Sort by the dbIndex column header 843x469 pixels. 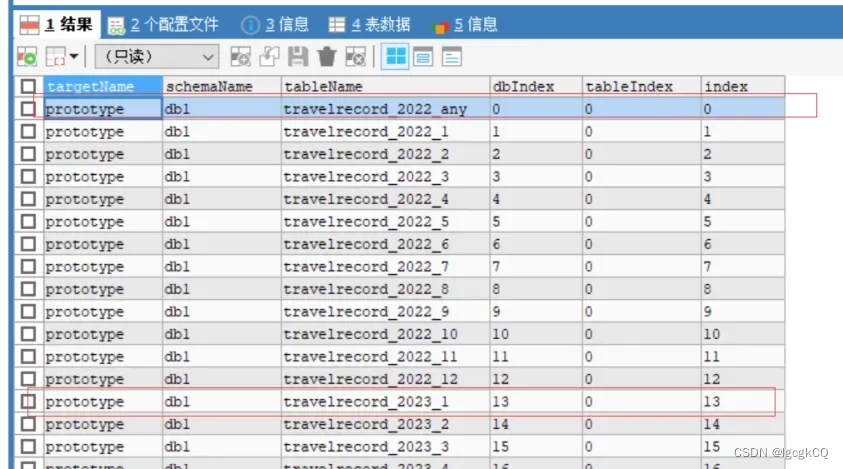pos(536,87)
